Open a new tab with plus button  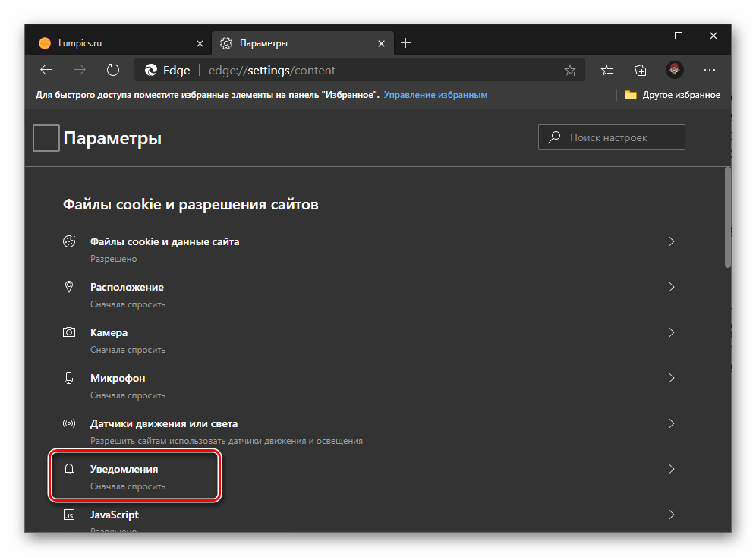405,43
